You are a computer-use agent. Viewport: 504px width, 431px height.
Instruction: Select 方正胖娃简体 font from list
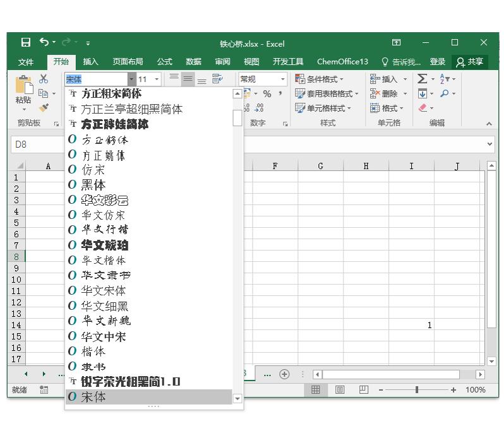coord(149,124)
